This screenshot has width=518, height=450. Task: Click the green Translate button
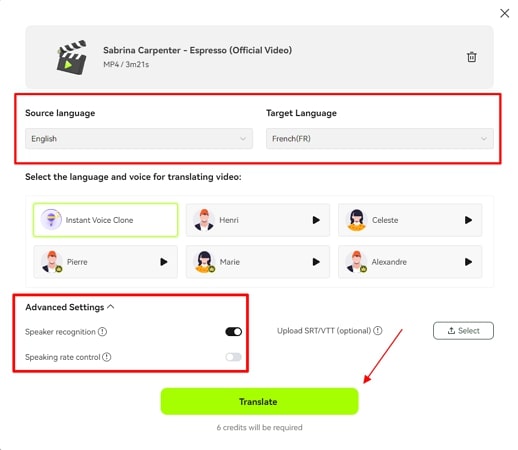[x=259, y=401]
